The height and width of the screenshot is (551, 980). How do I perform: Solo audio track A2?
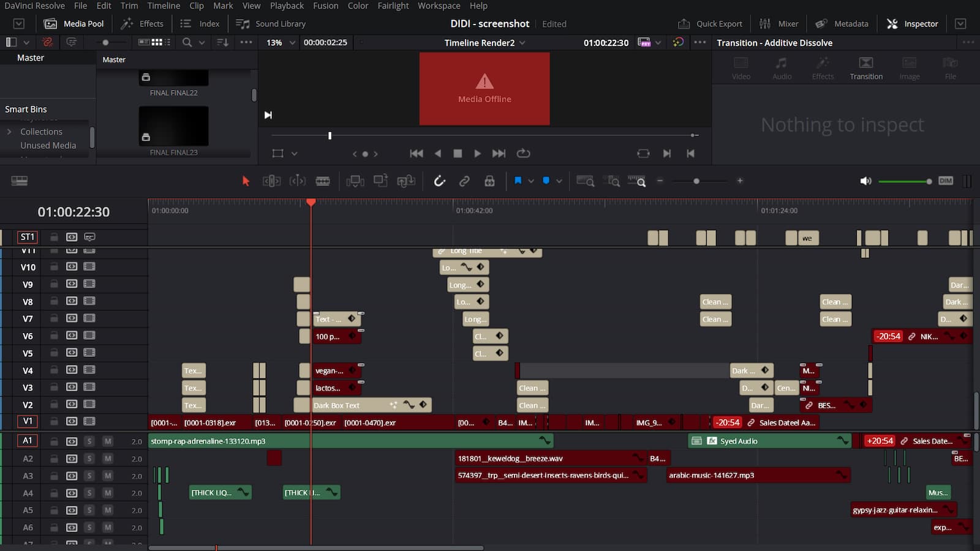tap(89, 459)
